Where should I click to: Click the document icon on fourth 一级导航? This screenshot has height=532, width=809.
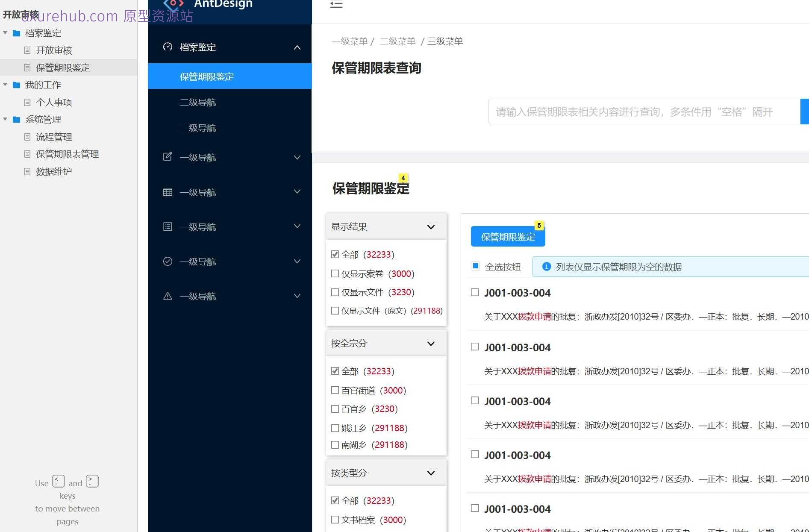pyautogui.click(x=168, y=226)
